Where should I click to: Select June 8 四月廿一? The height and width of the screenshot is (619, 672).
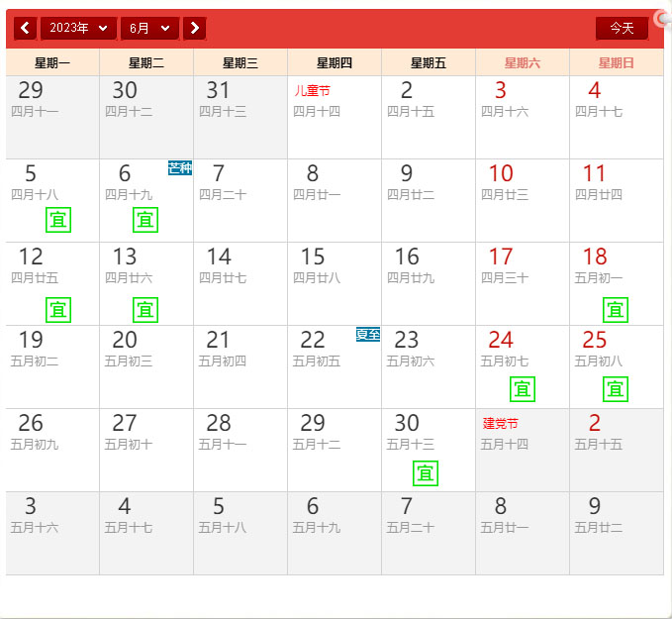(335, 201)
